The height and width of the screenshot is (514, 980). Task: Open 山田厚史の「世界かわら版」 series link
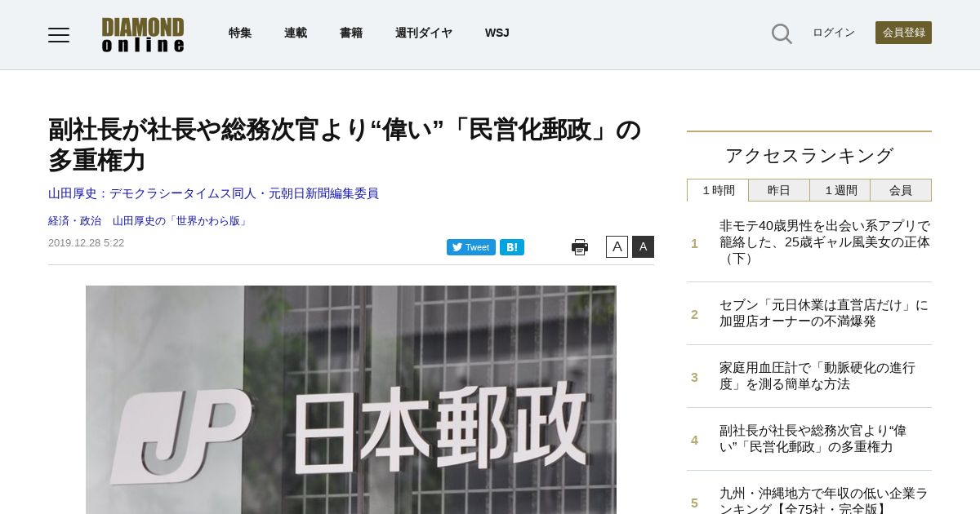click(x=181, y=221)
